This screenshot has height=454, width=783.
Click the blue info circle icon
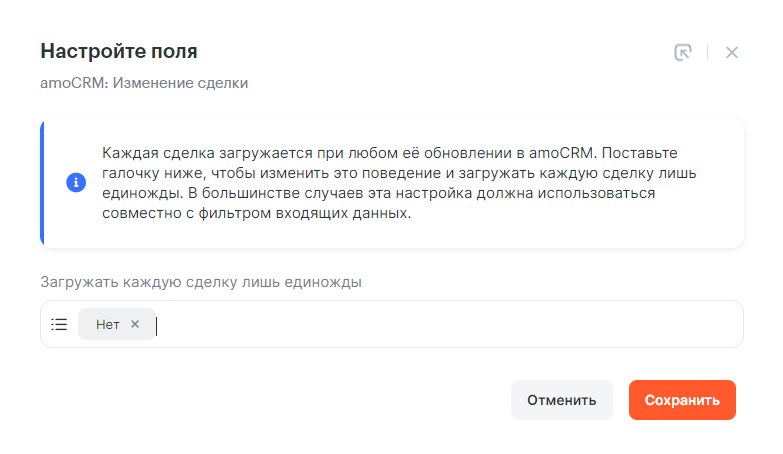coord(75,183)
